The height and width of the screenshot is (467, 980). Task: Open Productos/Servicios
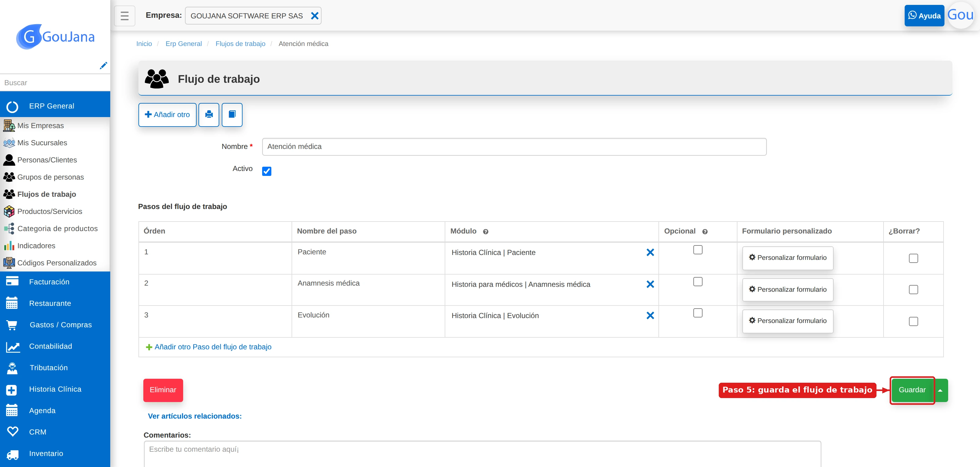pyautogui.click(x=55, y=211)
